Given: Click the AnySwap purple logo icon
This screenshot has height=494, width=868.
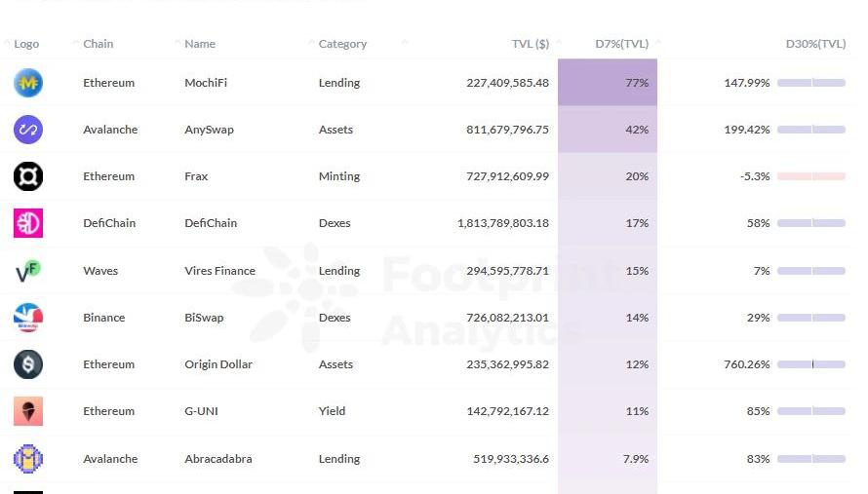Looking at the screenshot, I should (28, 130).
